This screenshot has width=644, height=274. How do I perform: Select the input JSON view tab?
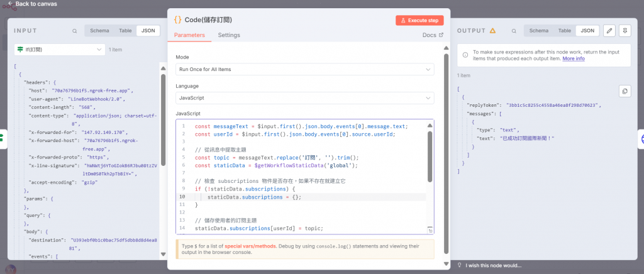click(x=148, y=31)
